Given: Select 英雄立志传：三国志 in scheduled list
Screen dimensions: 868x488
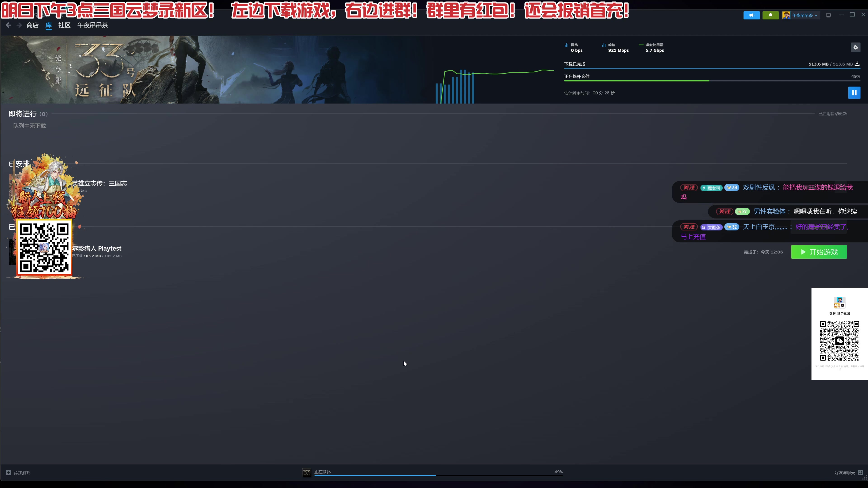Looking at the screenshot, I should pos(100,183).
